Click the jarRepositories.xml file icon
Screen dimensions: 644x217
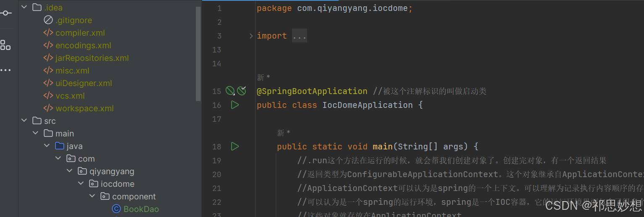click(48, 58)
